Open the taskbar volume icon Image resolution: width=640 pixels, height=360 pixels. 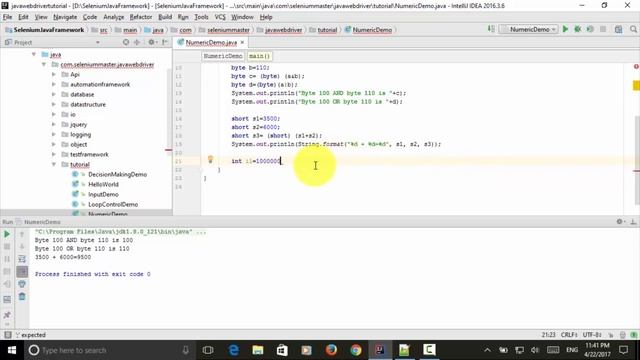(x=535, y=350)
